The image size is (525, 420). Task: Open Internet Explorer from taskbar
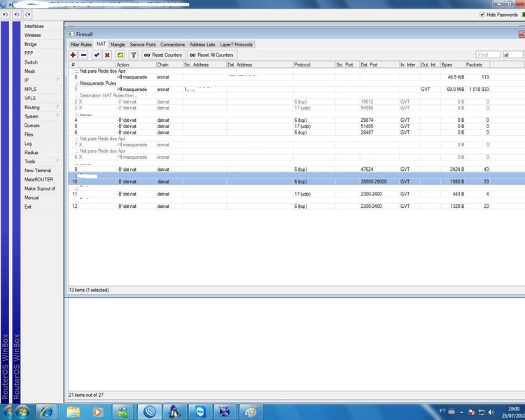pos(46,412)
